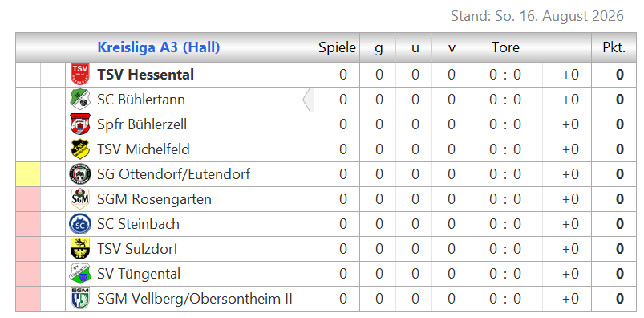Open the Kreisliga A3 (Hall) league link

(x=159, y=47)
